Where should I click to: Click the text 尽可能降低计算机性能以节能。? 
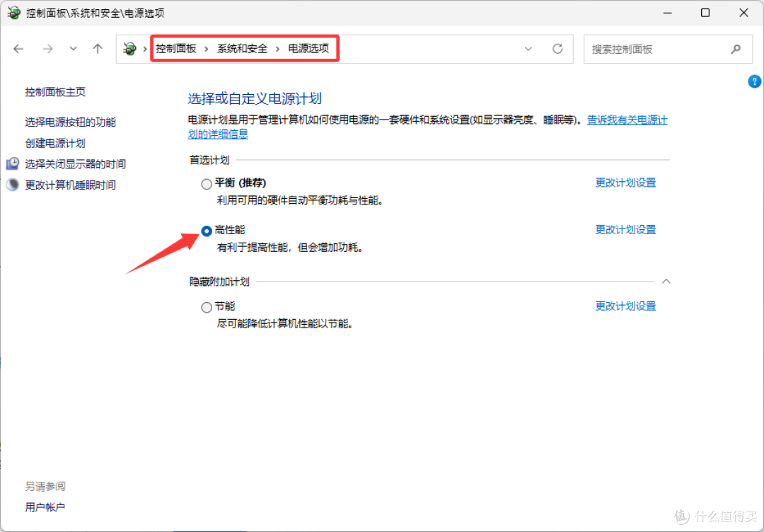[x=285, y=323]
